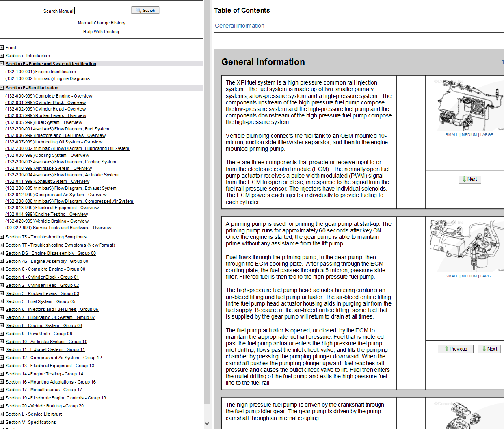
Task: Open (132-100-002-tr-mixar5) Engine Diagrams
Action: [48, 79]
